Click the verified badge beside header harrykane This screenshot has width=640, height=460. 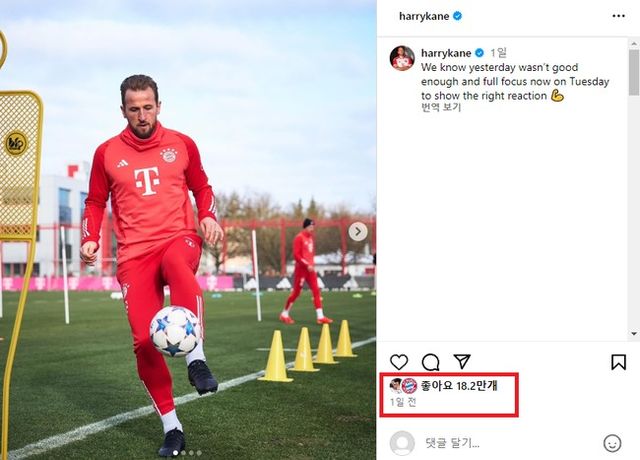click(458, 16)
